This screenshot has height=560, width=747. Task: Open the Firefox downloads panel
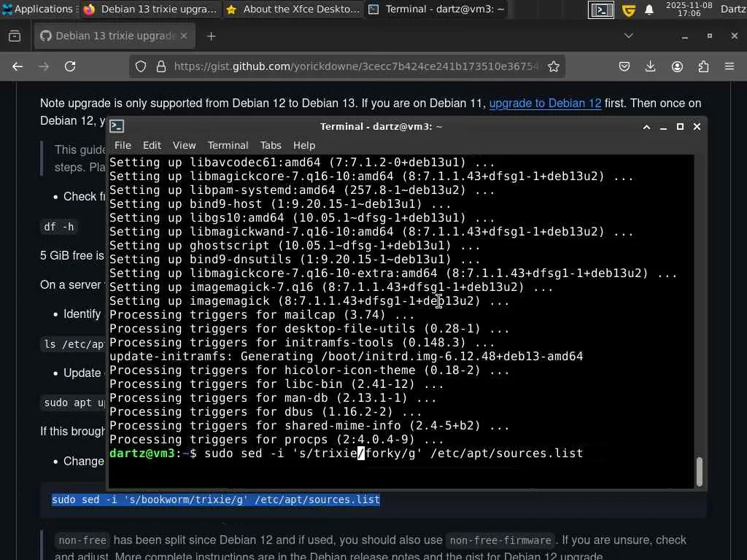coord(650,66)
